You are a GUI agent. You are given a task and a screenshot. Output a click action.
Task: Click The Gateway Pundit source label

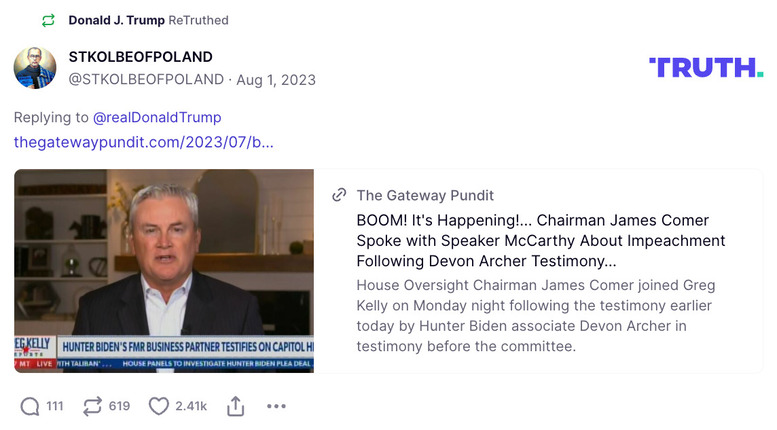(425, 195)
